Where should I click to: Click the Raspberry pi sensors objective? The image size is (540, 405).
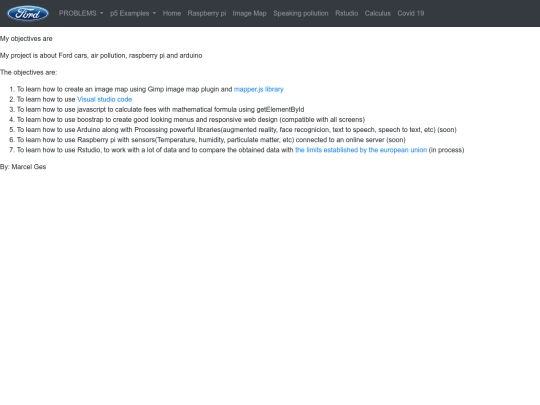[211, 140]
